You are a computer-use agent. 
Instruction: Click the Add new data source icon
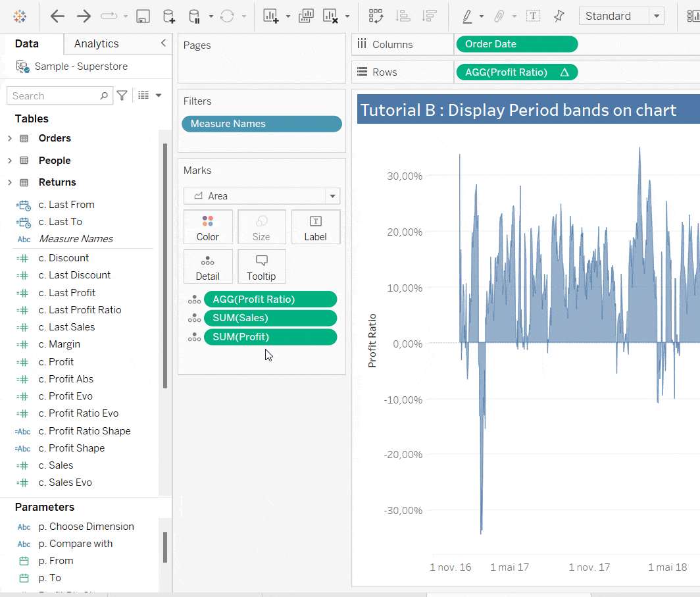[168, 16]
